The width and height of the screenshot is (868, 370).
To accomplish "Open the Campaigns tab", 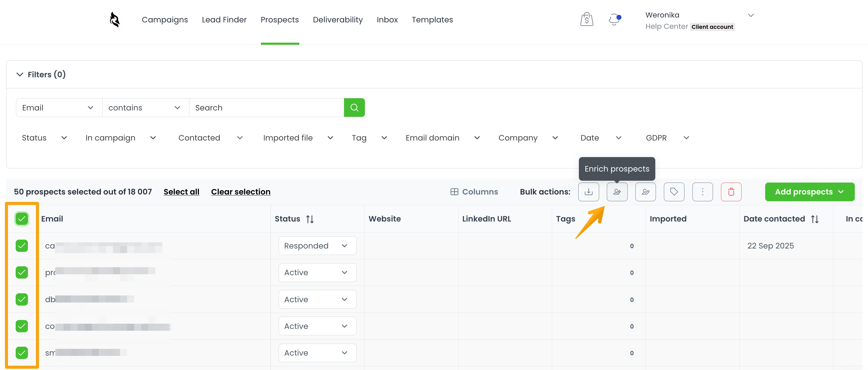I will (x=165, y=20).
